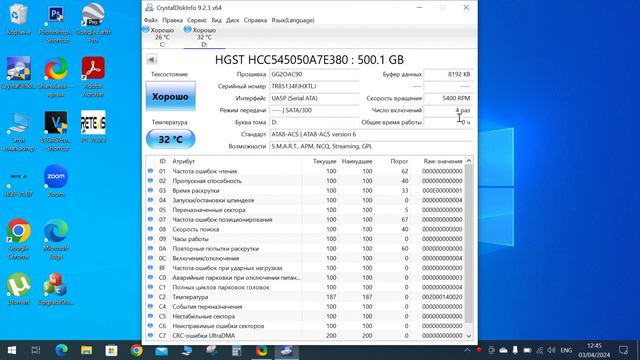Select the row Время раскрутки
Viewport: 640px width, 360px height.
[305, 191]
